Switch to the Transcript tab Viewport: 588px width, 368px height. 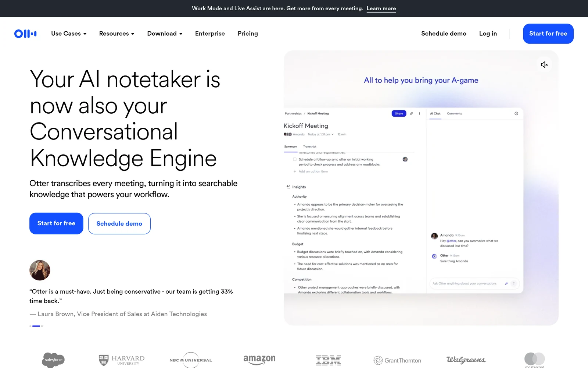(x=309, y=146)
